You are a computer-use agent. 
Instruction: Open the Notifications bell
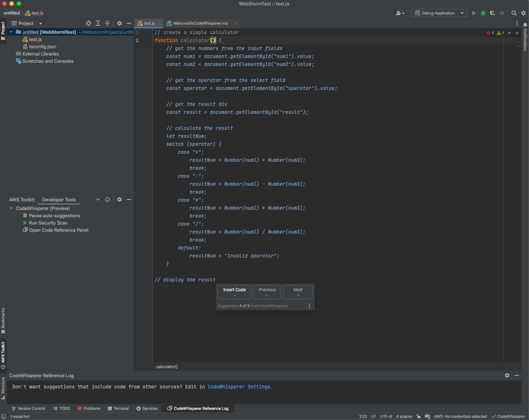pos(525,25)
